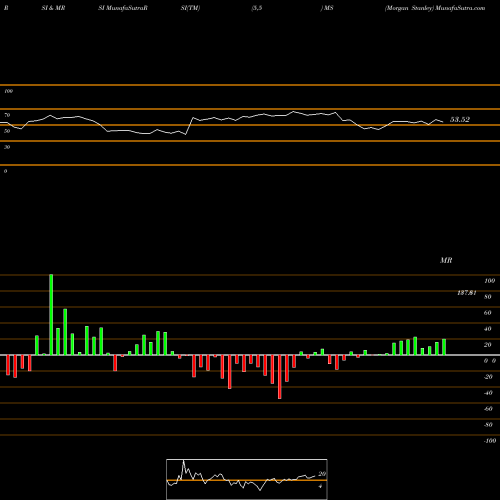Image resolution: width=500 pixels, height=500 pixels.
Task: Click the last green MR bar at right end
Action: click(x=444, y=347)
